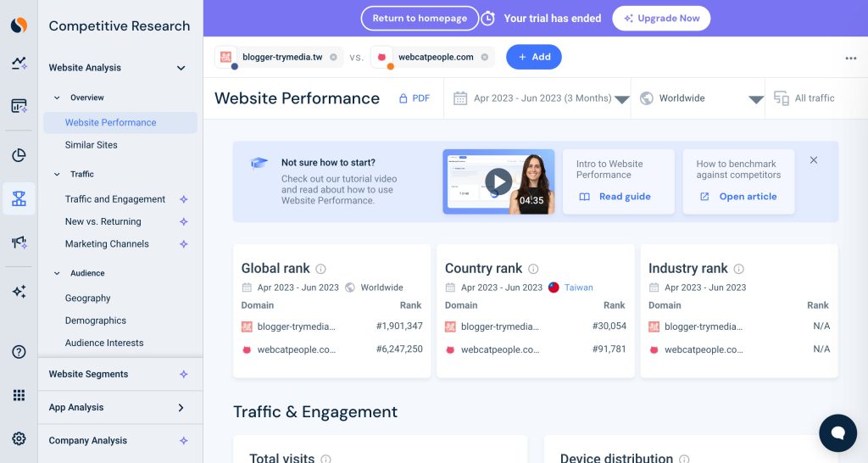Viewport: 868px width, 463px height.
Task: Collapse the Audience tree group
Action: point(57,273)
